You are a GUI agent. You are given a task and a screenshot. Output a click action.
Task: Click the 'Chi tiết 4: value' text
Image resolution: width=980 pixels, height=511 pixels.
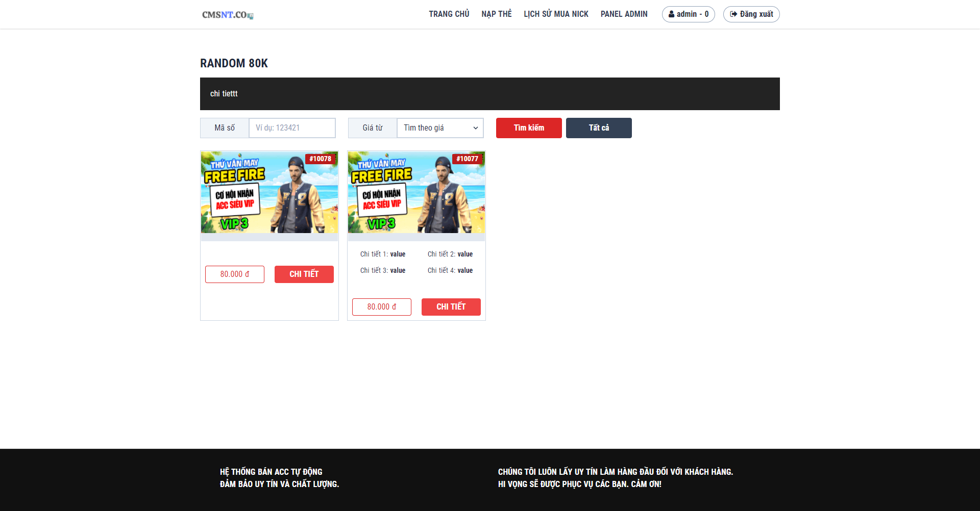click(x=450, y=270)
